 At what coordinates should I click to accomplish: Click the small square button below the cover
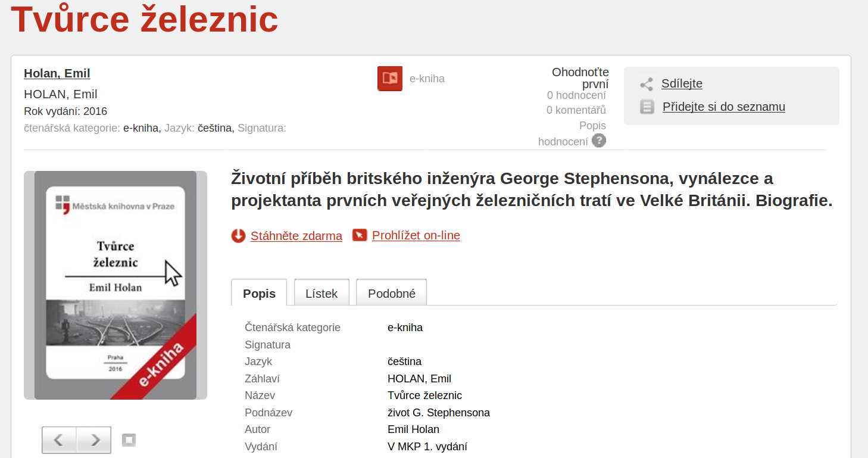(129, 440)
